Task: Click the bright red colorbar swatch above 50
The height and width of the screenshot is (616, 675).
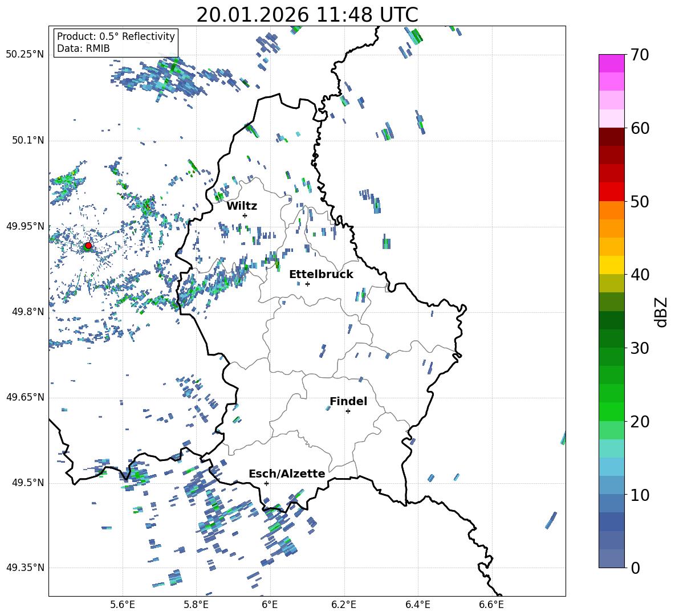Action: pos(611,191)
